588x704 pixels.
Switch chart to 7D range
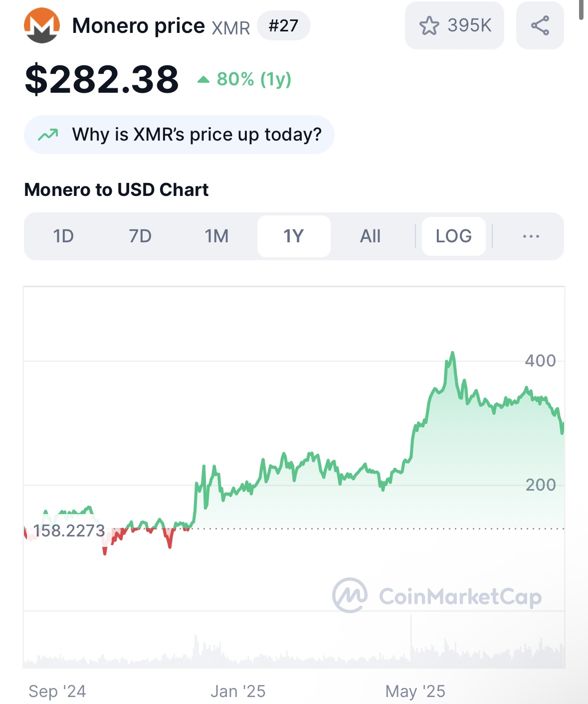pyautogui.click(x=140, y=236)
